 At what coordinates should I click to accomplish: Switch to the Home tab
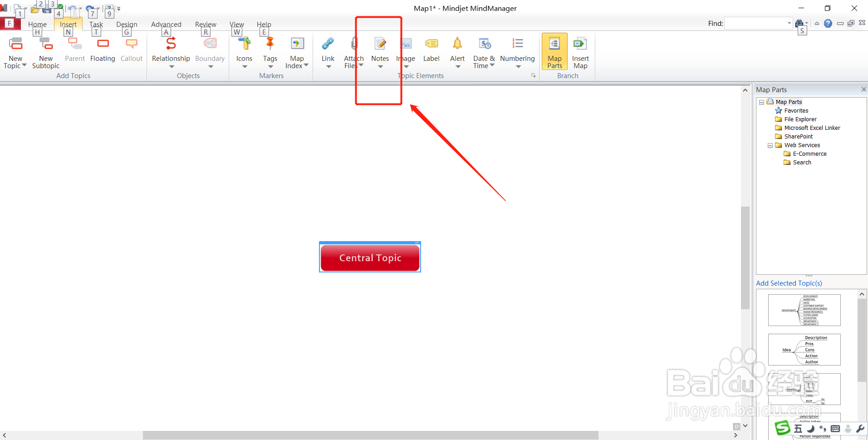(x=37, y=25)
